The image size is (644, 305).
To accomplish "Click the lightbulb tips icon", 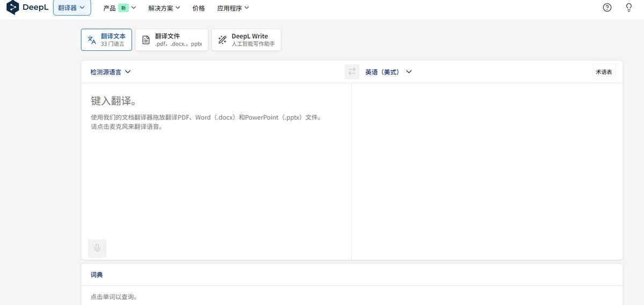I will (x=629, y=8).
